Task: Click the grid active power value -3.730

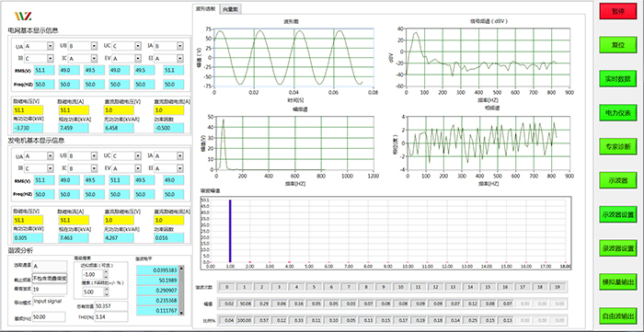Action: 28,128
